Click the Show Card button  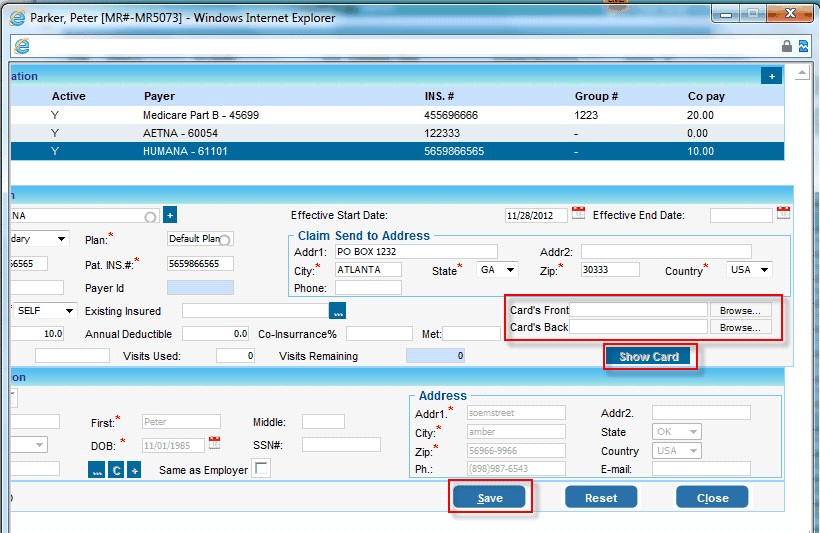(x=649, y=357)
